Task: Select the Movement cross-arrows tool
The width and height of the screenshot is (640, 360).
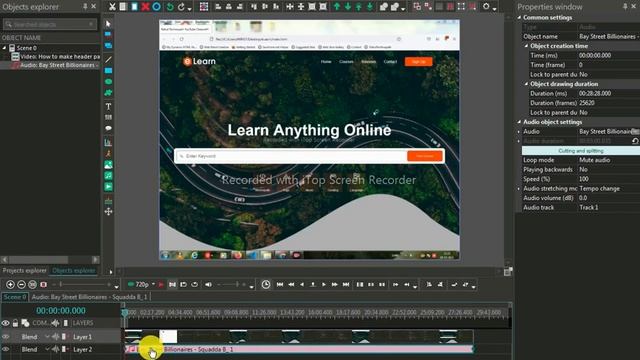Action: 108,211
